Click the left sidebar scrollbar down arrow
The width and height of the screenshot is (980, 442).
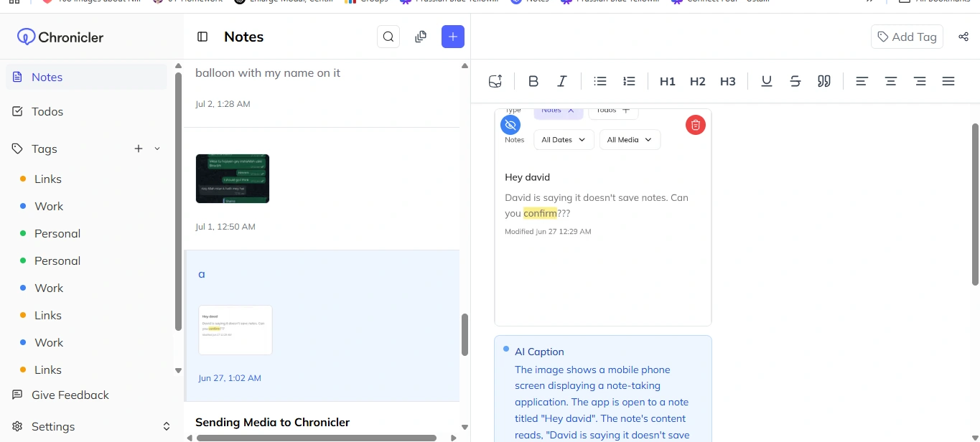coord(178,370)
